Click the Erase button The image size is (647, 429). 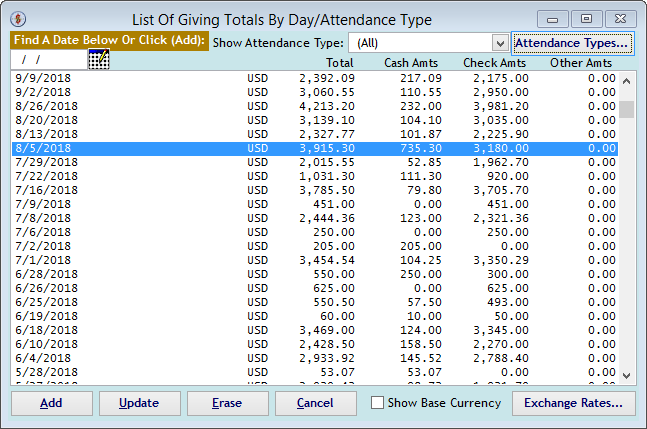click(227, 403)
